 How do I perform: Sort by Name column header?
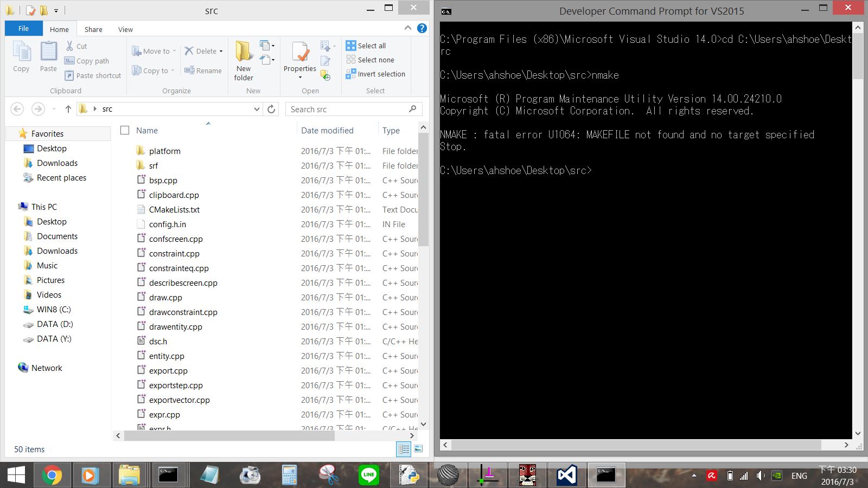point(147,130)
